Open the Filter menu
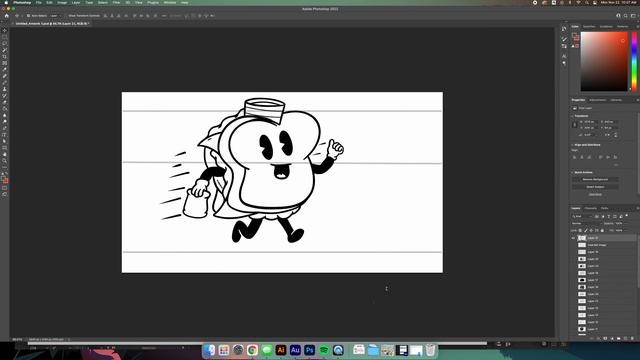This screenshot has width=640, height=360. 116,2
